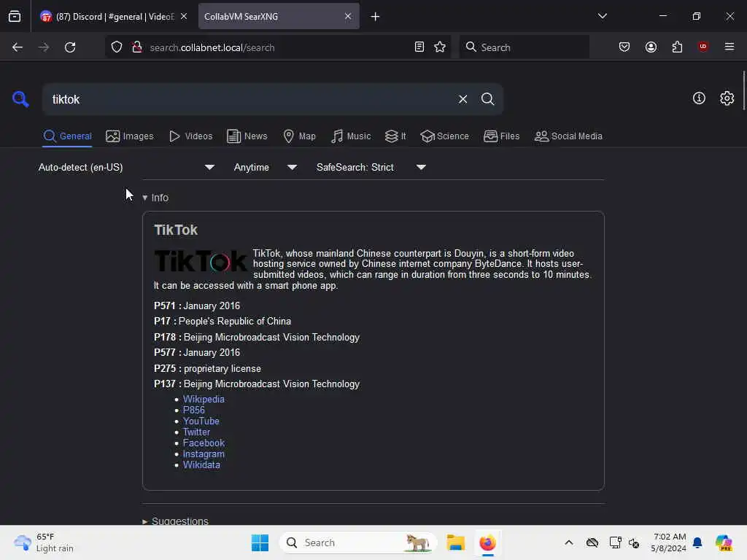Open Anytime time range dropdown

(265, 167)
